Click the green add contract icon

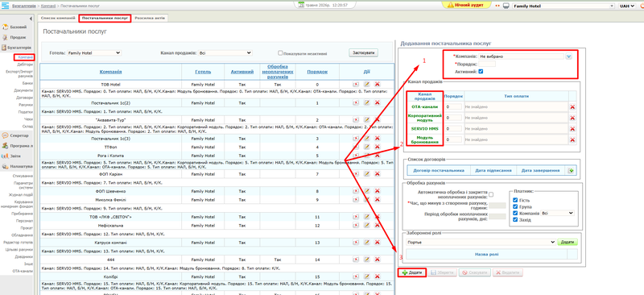[571, 170]
